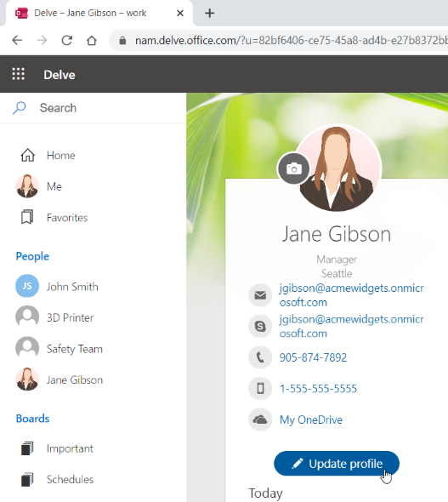448x502 pixels.
Task: Click the Skype address jgibson link
Action: point(352,326)
